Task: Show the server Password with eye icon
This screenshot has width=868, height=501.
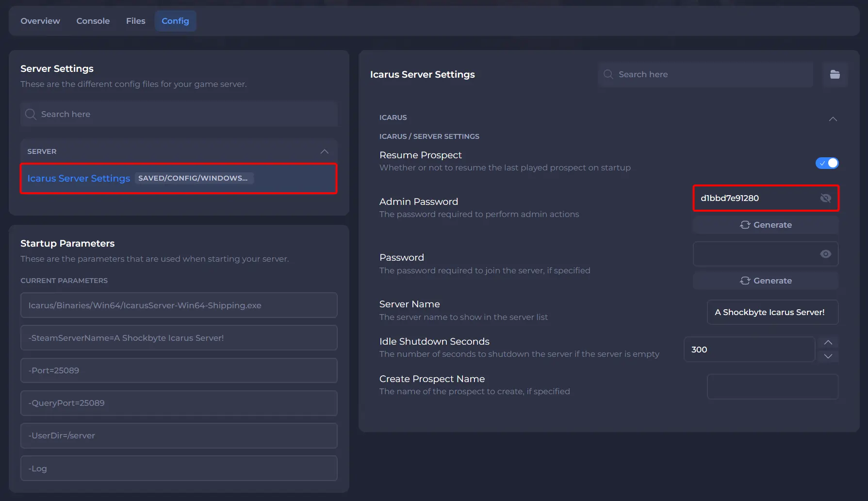Action: (825, 254)
